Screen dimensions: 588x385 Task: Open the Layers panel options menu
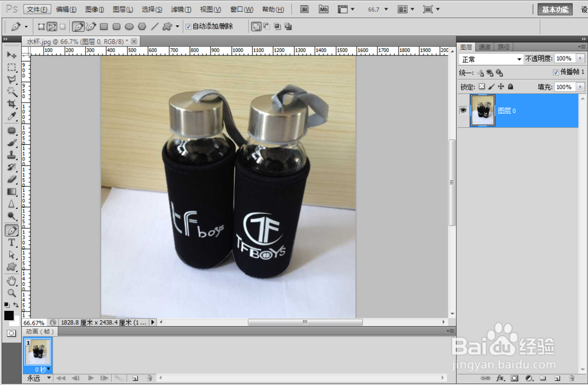tap(582, 47)
